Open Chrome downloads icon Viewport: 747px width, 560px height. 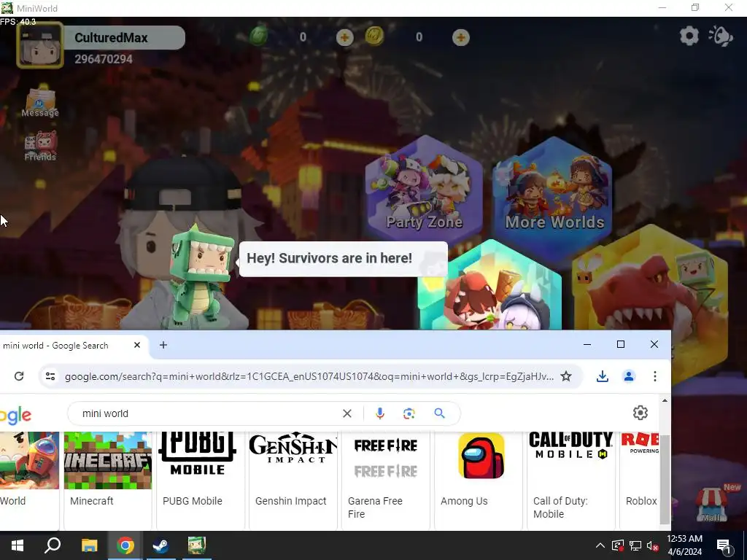pyautogui.click(x=602, y=376)
